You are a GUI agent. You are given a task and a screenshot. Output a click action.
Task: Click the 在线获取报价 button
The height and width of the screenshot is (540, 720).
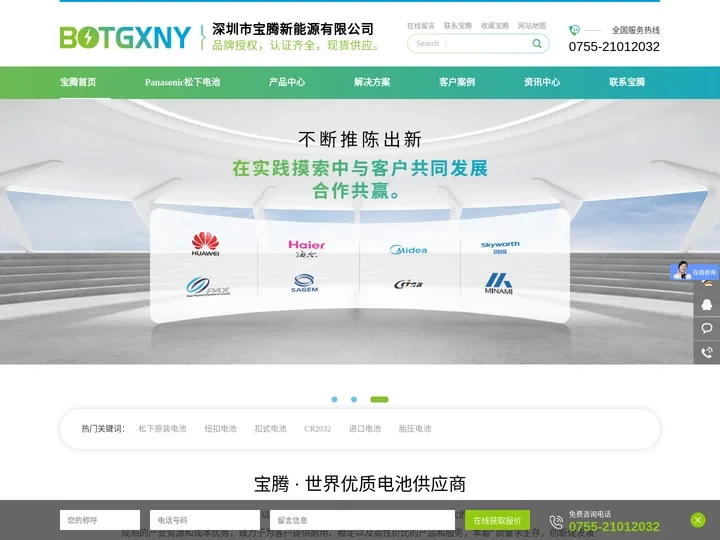click(x=497, y=520)
